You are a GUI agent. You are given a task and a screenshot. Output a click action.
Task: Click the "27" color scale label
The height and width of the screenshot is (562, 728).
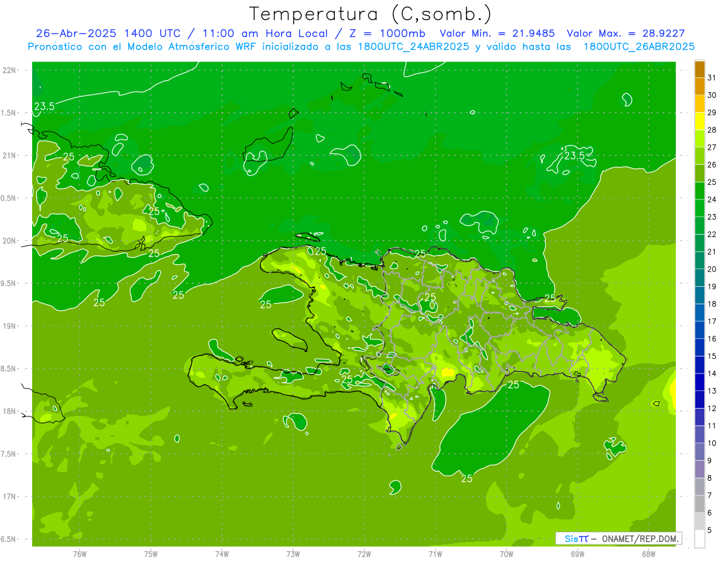(712, 147)
